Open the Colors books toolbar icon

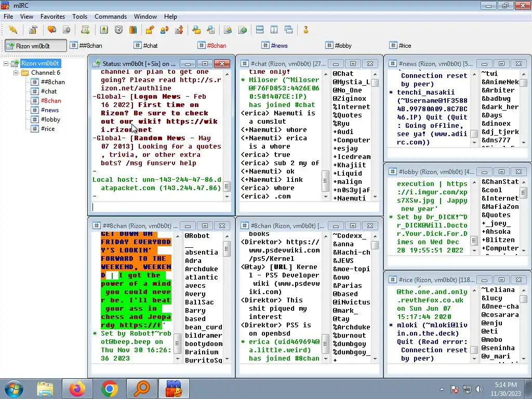point(133,30)
